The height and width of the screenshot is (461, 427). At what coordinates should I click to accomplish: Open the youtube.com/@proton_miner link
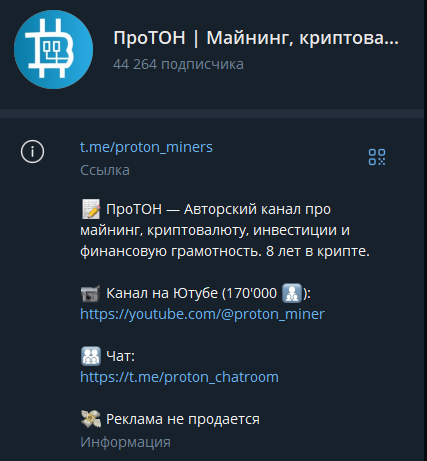click(x=202, y=314)
